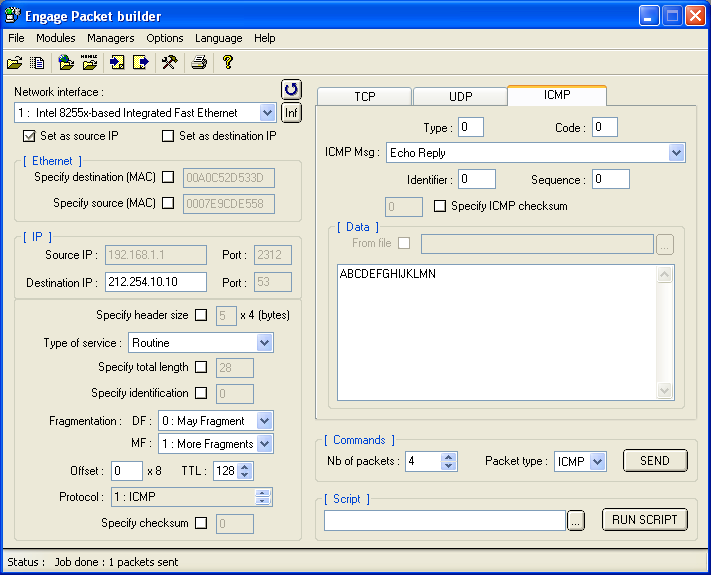Open the Network interface dropdown
Screen dimensions: 711x575
pyautogui.click(x=268, y=112)
